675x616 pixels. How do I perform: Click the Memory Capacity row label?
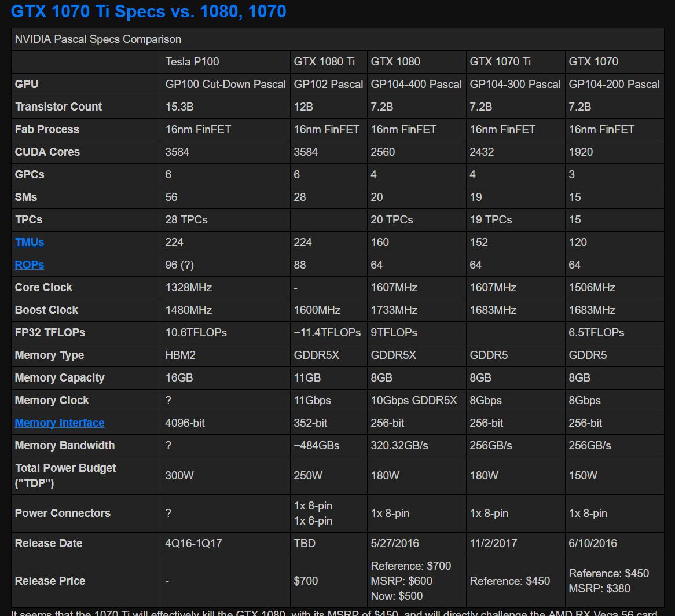coord(60,378)
